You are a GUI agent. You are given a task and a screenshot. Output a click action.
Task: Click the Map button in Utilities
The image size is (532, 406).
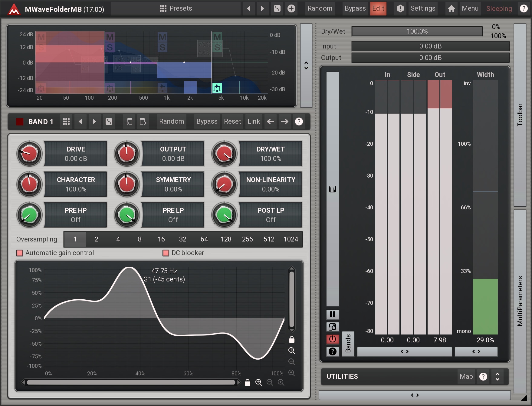point(466,377)
